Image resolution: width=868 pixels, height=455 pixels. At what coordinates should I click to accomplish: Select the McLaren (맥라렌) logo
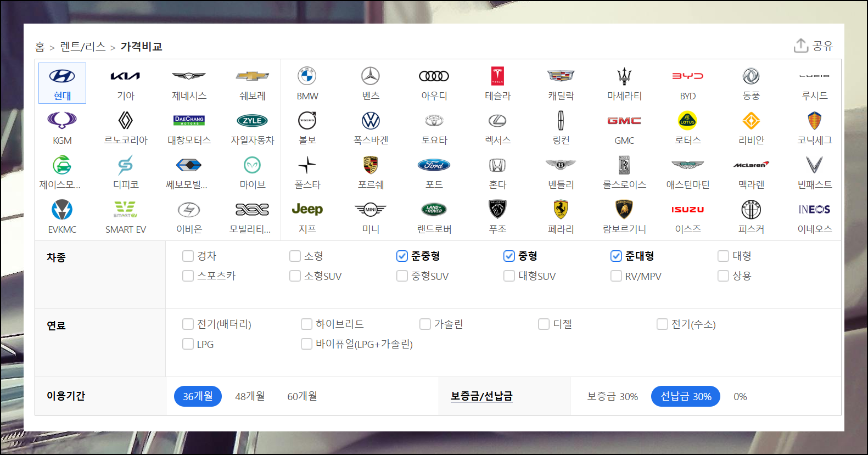coord(751,165)
